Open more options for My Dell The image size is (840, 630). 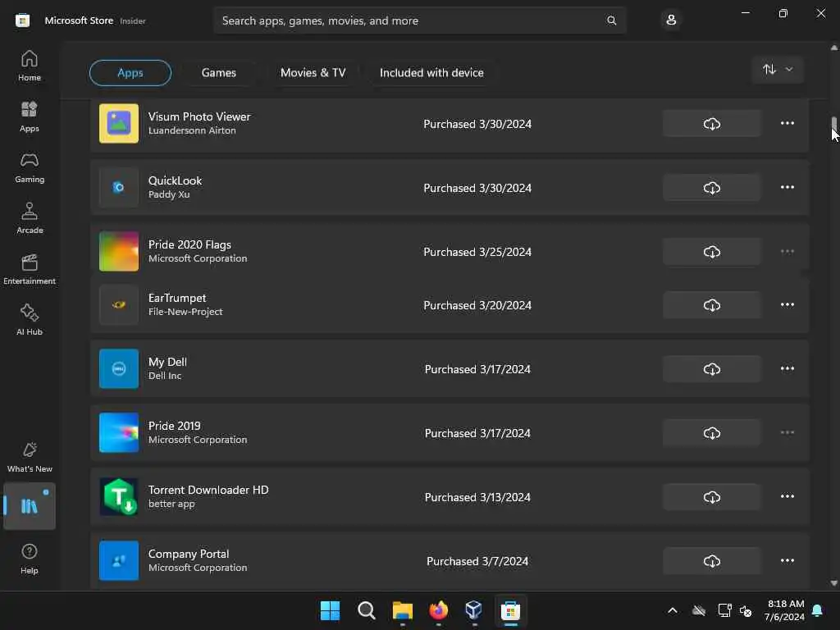click(787, 368)
